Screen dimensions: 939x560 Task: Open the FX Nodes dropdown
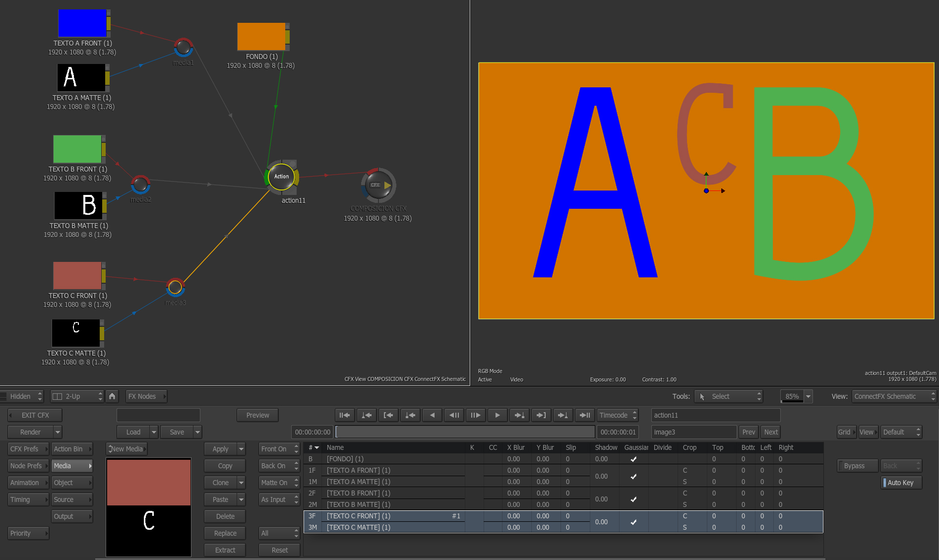click(x=146, y=396)
